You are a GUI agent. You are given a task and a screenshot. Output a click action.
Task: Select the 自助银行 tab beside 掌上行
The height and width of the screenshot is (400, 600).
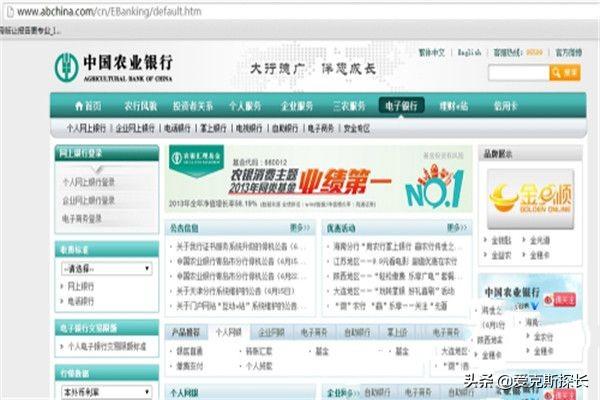click(x=357, y=332)
